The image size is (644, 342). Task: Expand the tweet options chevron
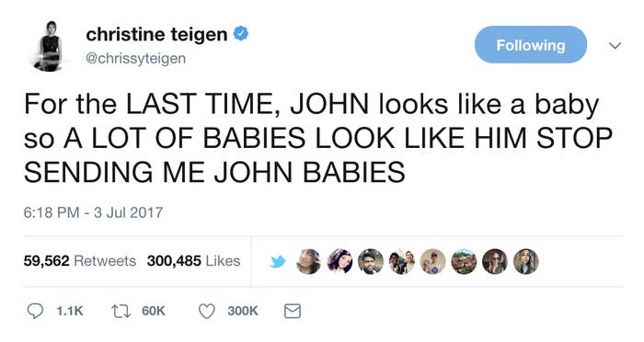(615, 45)
